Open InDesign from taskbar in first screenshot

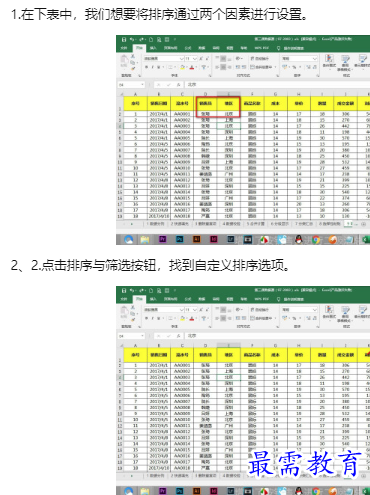(x=214, y=239)
